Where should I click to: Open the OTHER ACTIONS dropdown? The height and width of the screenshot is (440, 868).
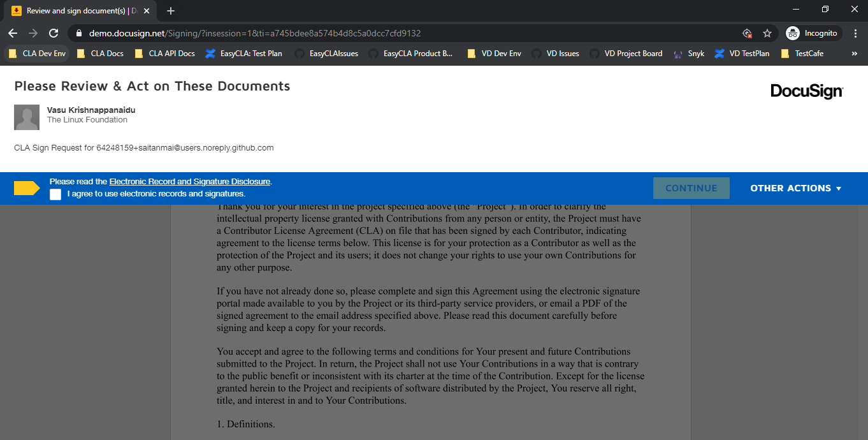pos(795,188)
